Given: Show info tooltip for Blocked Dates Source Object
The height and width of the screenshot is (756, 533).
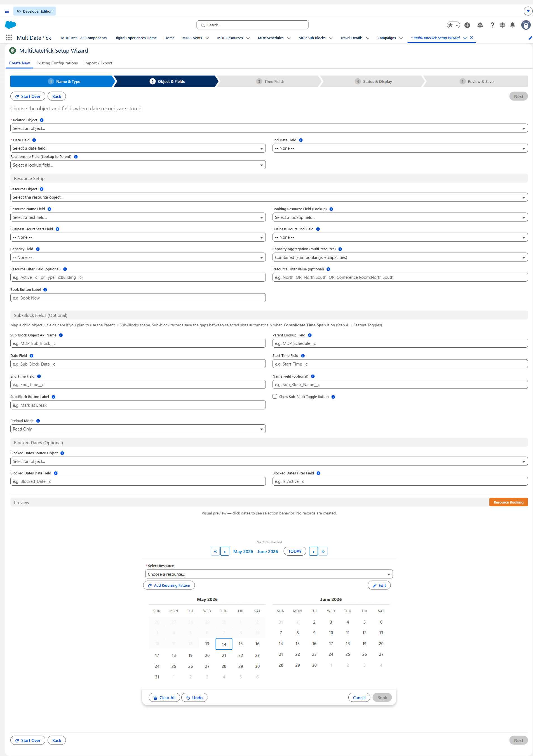Looking at the screenshot, I should coord(62,453).
